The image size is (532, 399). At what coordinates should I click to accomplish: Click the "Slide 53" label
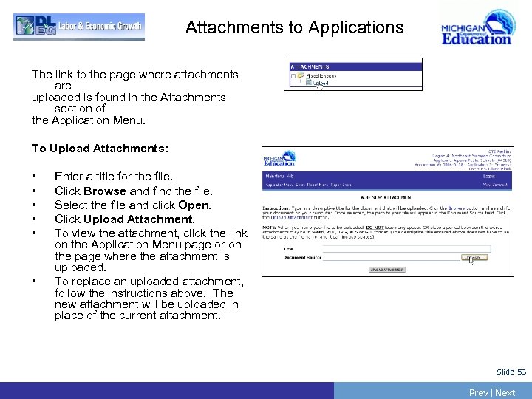click(511, 372)
